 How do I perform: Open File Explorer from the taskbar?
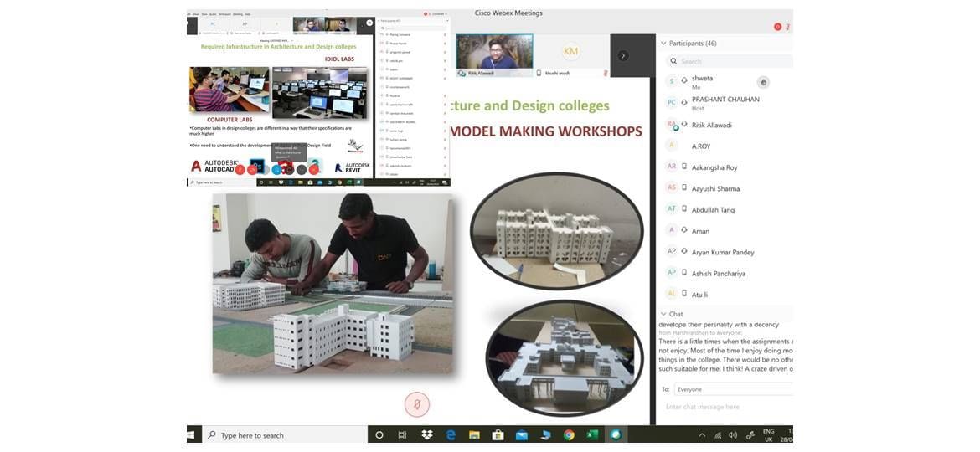click(474, 435)
